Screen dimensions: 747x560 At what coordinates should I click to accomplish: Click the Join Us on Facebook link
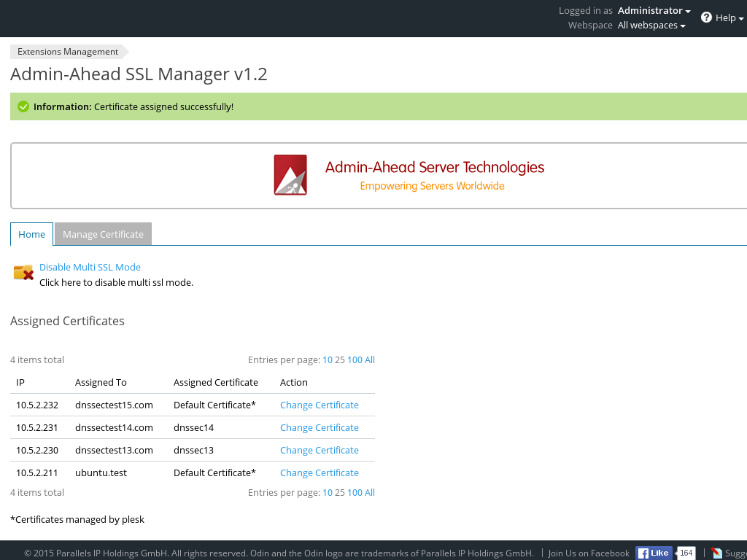589,553
